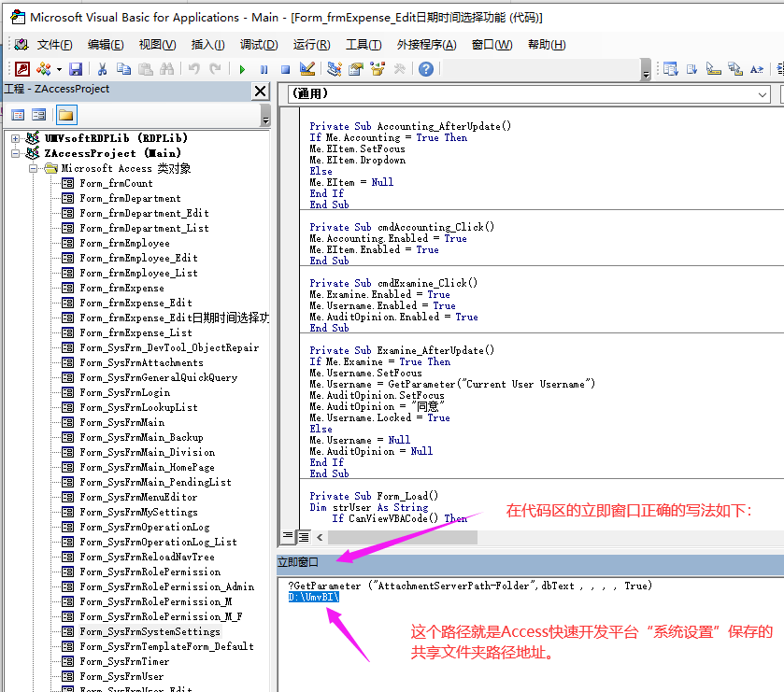Click the code window horizontal scrollbar thumb
784x692 pixels.
(x=403, y=537)
